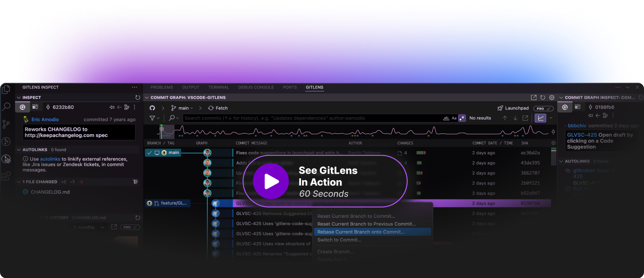Viewport: 644px width, 278px height.
Task: Toggle the regular expression search option
Action: point(462,118)
